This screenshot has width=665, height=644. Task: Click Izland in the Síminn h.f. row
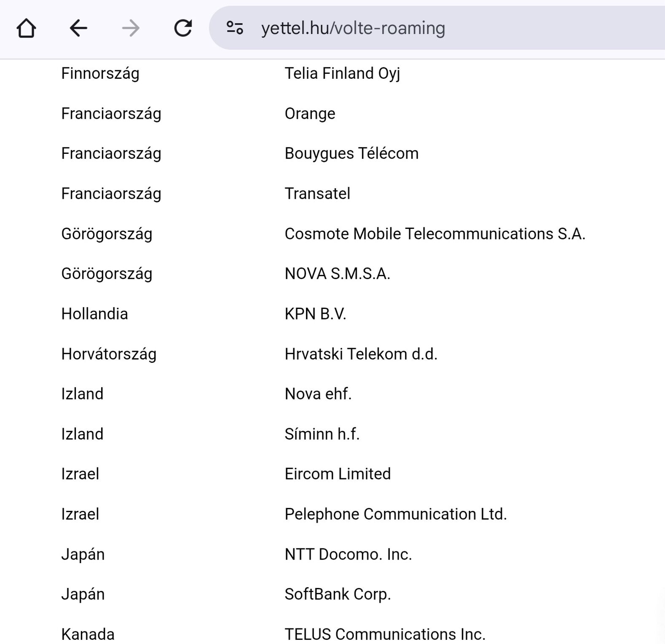coord(82,434)
